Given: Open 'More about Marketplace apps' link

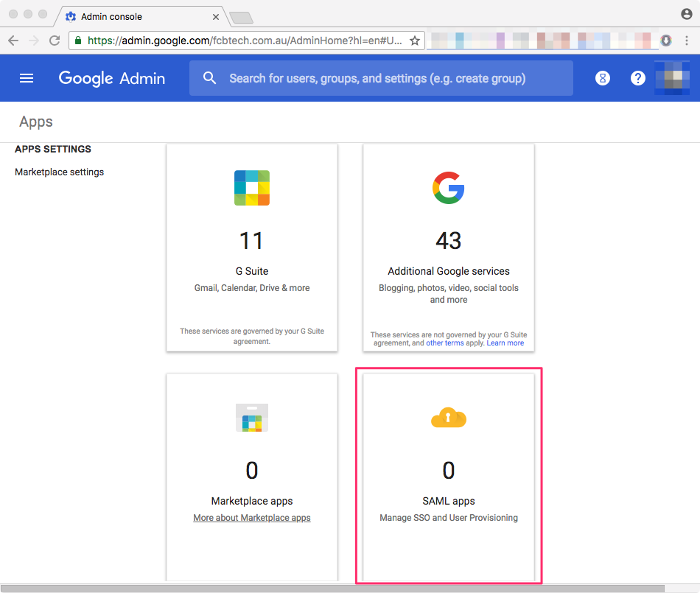Looking at the screenshot, I should point(252,518).
